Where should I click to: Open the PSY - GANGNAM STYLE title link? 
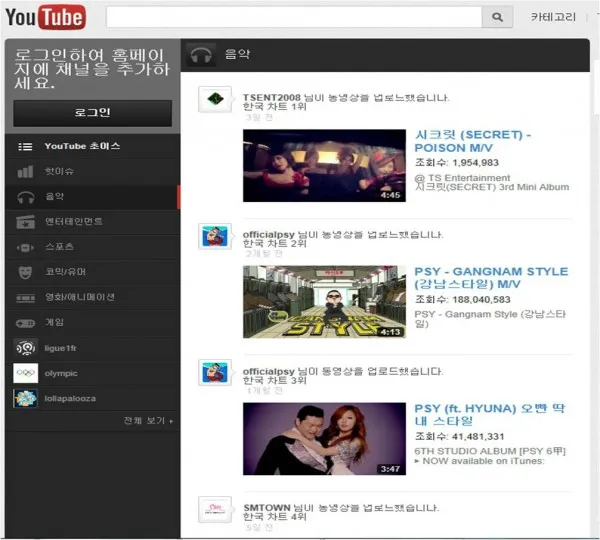pyautogui.click(x=490, y=278)
